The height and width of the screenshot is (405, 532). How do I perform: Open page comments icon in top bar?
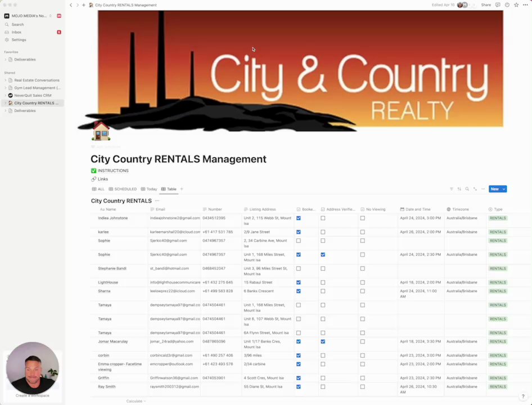[x=498, y=4]
